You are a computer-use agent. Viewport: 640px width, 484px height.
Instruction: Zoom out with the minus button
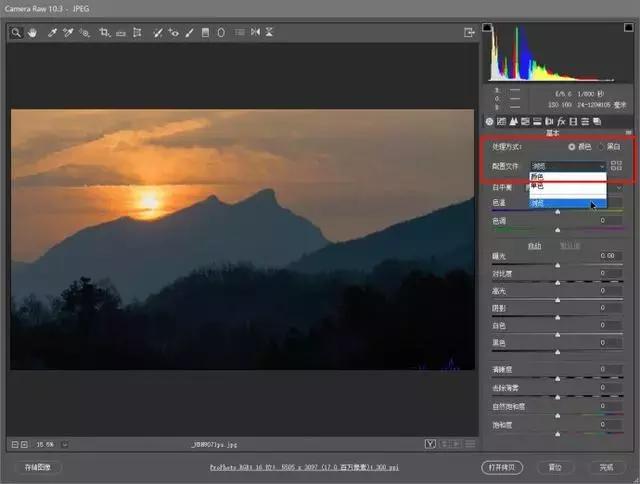click(15, 444)
